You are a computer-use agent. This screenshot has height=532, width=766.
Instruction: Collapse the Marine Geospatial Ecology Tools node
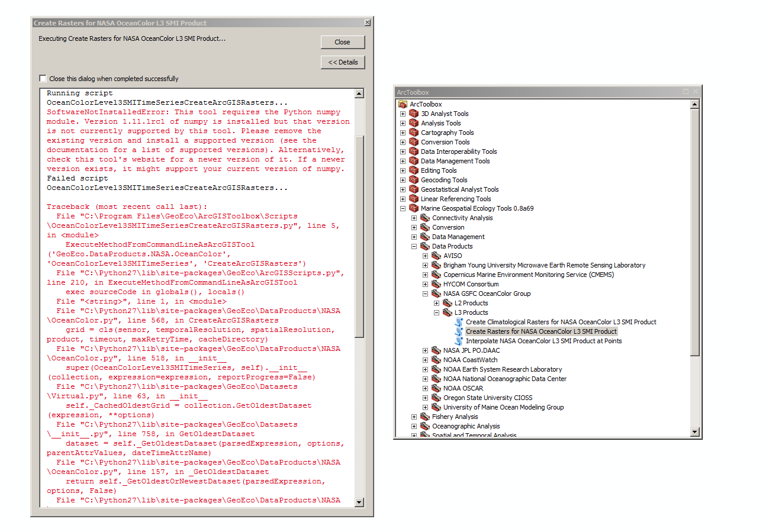pyautogui.click(x=403, y=208)
